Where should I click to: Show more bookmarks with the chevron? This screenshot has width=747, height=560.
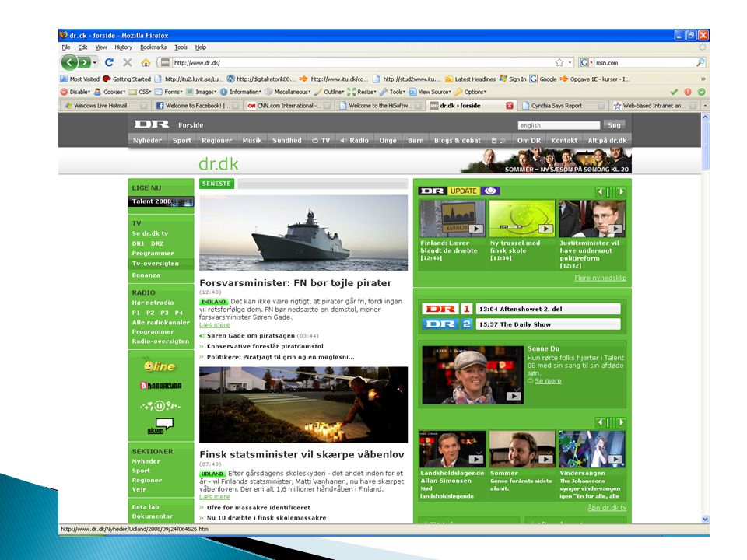[703, 79]
